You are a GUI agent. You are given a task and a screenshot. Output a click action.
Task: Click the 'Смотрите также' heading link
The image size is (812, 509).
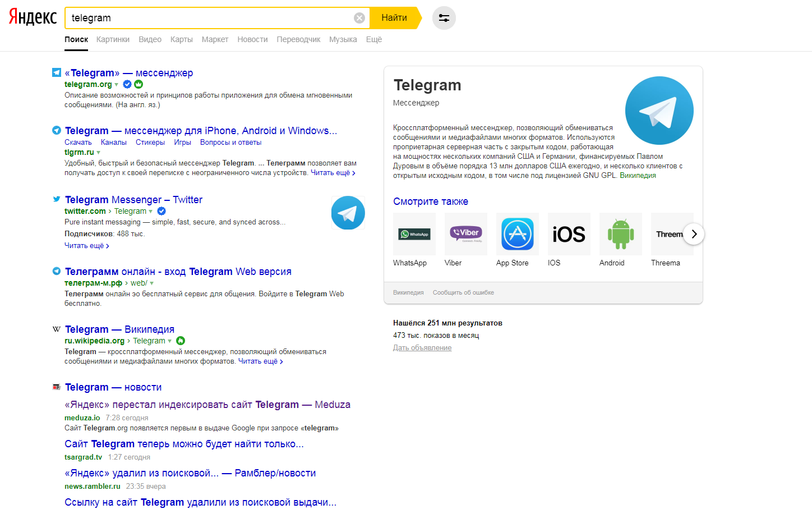(431, 201)
